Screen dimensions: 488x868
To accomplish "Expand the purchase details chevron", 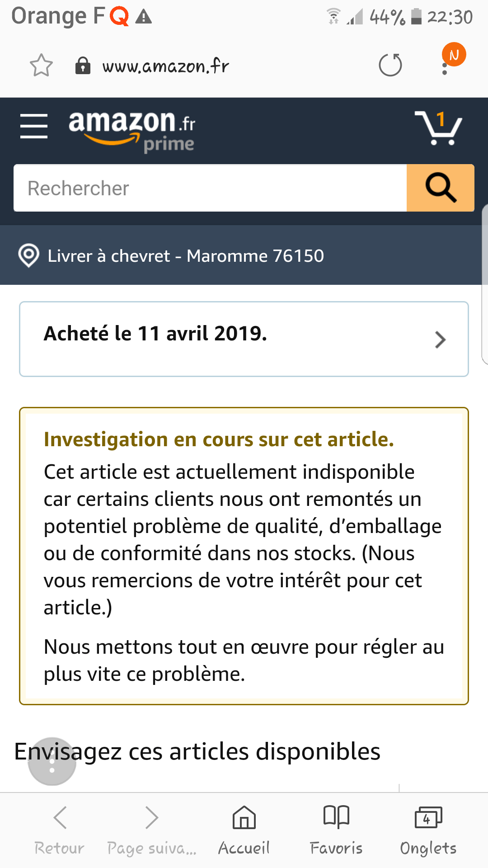I will [x=440, y=340].
